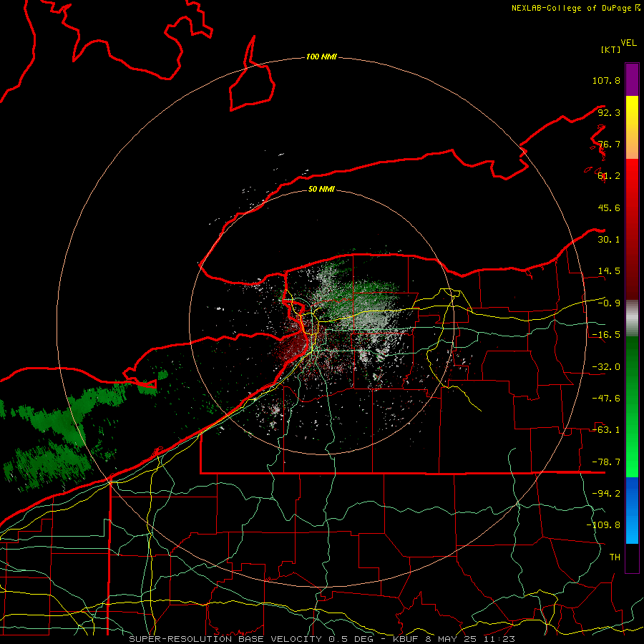The image size is (644, 644).
Task: Click the 61.2 velocity scale value
Action: [609, 176]
